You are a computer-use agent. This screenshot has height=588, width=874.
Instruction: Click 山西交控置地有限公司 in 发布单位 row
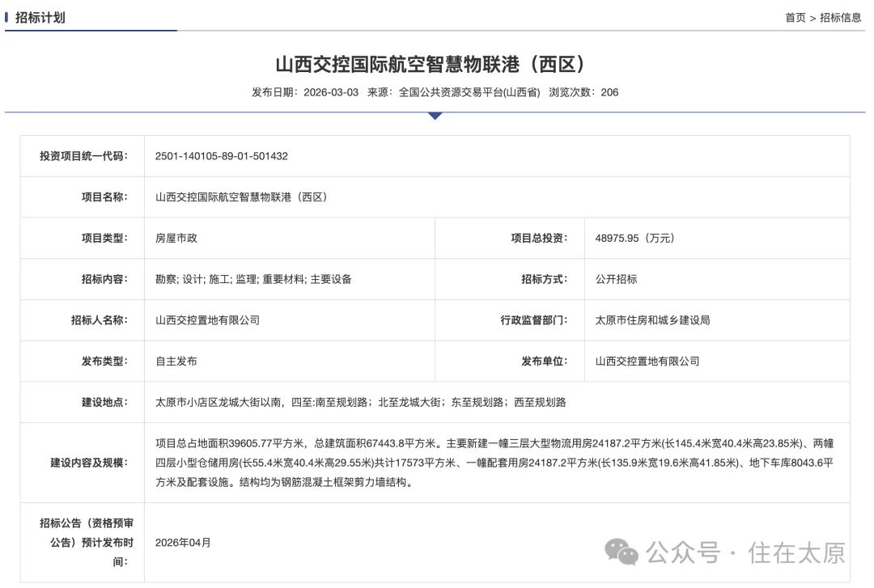coord(647,362)
